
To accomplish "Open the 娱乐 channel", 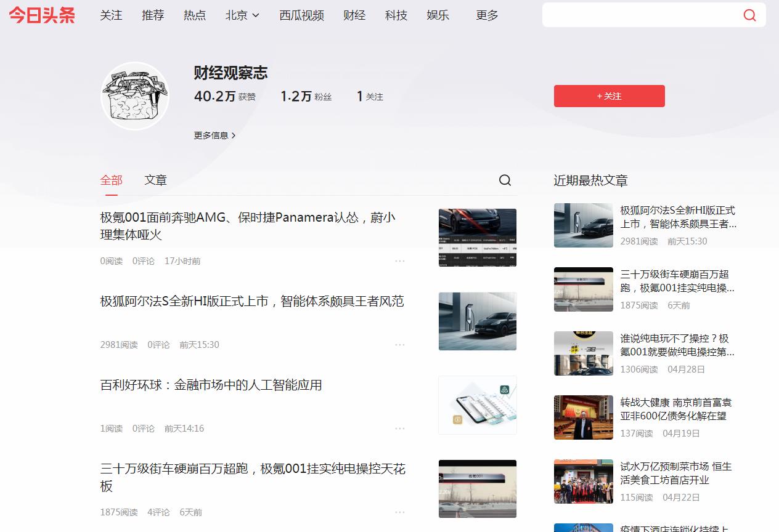I will click(x=438, y=15).
